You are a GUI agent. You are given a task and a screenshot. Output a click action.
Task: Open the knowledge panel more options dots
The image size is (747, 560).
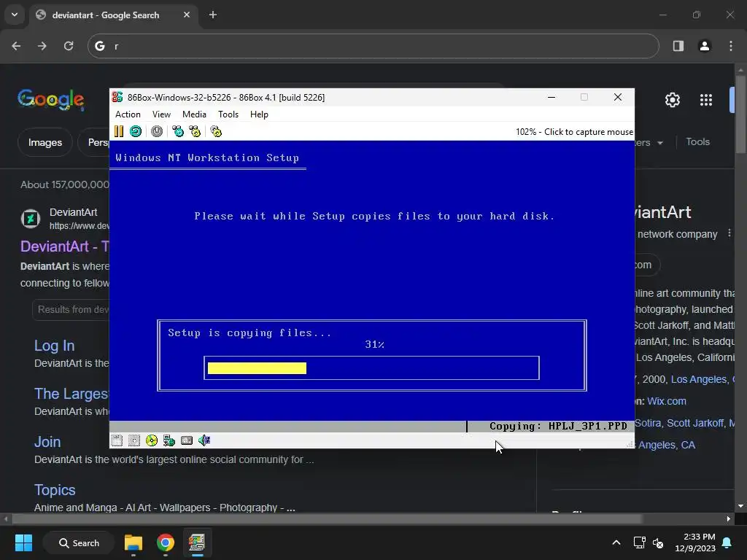click(x=729, y=233)
